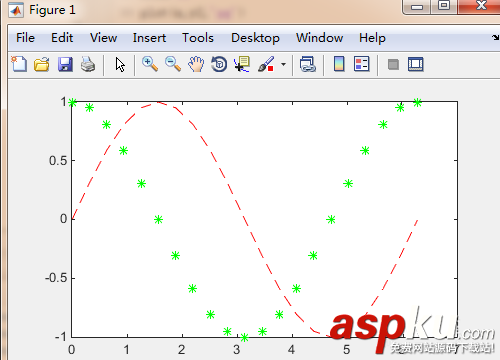Select the Pan hand tool
The height and width of the screenshot is (360, 500).
[x=196, y=64]
